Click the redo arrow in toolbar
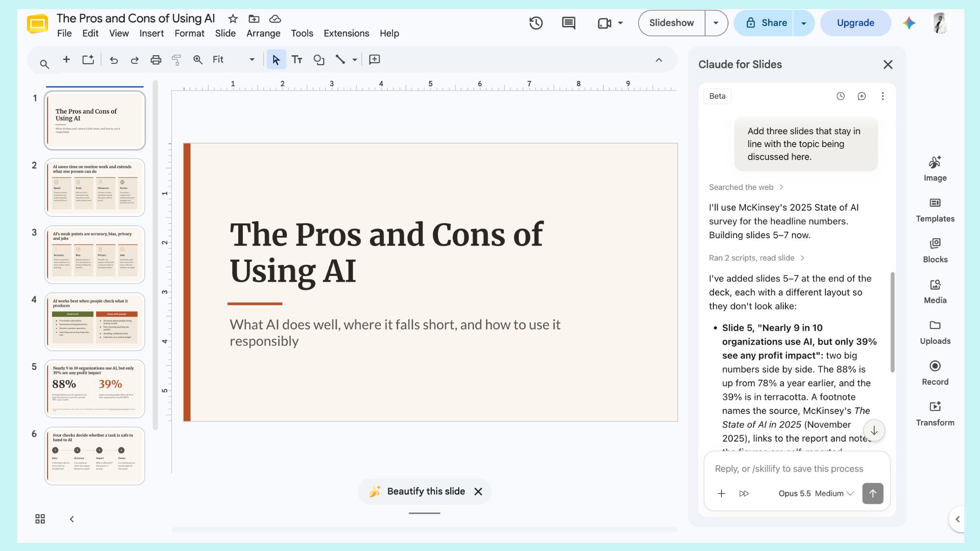The image size is (980, 551). coord(134,60)
